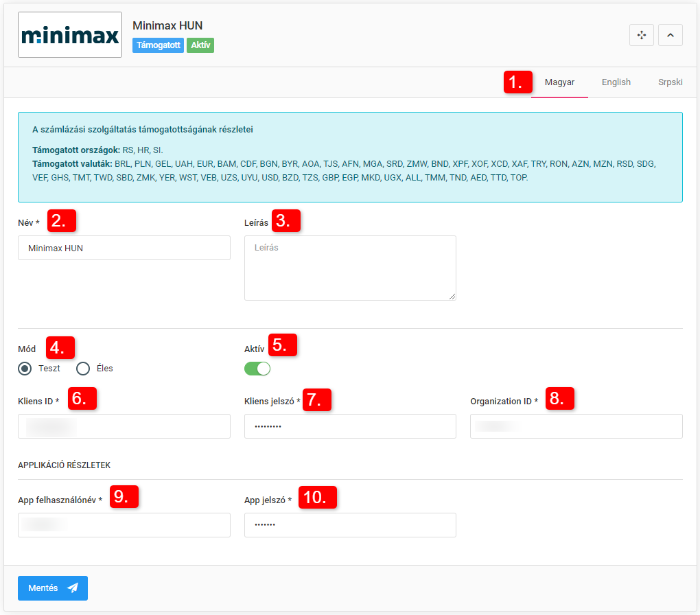Viewport: 700px width, 615px height.
Task: Click the Minimax logo image
Action: tap(70, 35)
